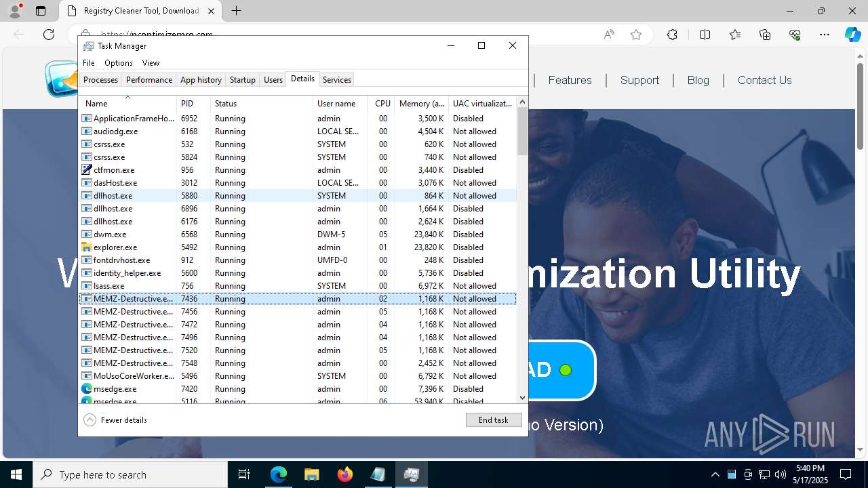
Task: Sort by CPU column header
Action: pyautogui.click(x=382, y=104)
